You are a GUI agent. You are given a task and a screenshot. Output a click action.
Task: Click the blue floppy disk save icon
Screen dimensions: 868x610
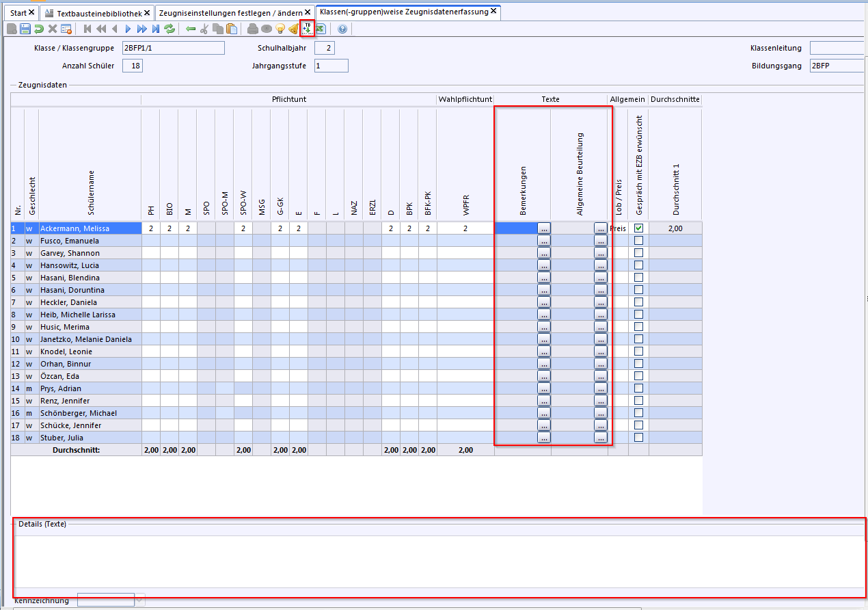point(25,29)
